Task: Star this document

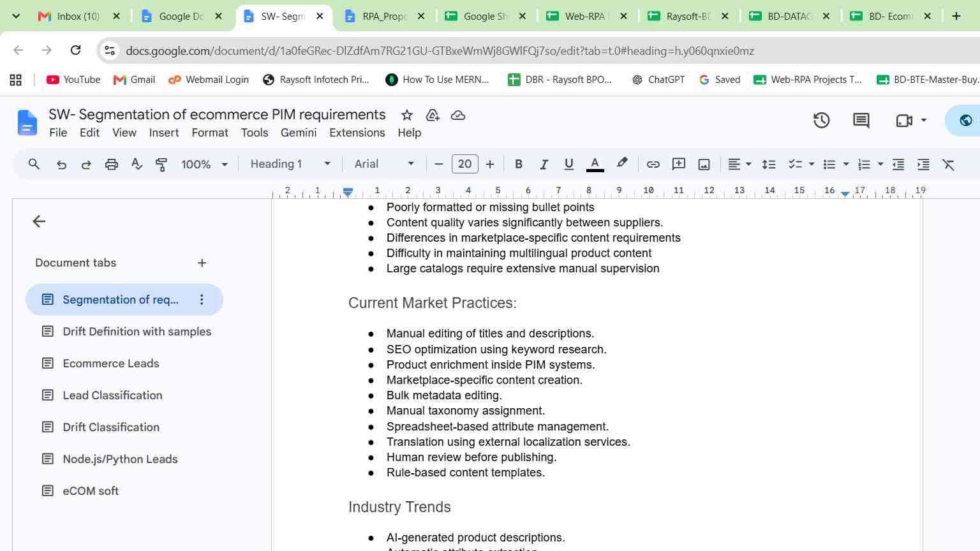Action: click(406, 115)
